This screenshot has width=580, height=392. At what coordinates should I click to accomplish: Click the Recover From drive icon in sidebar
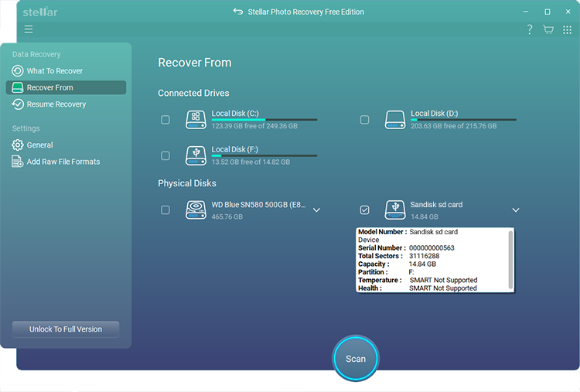click(x=17, y=87)
